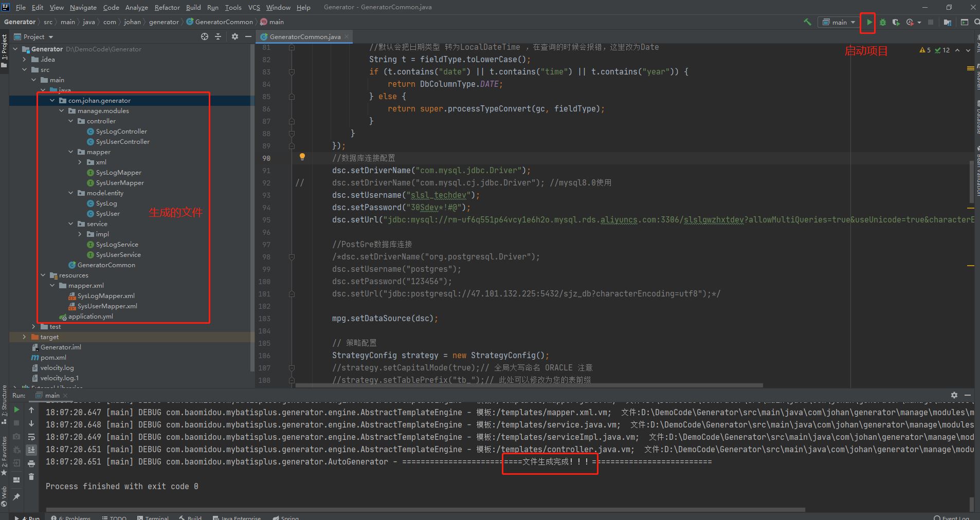Rerun the program in the Run panel
This screenshot has width=980, height=520.
pos(16,410)
